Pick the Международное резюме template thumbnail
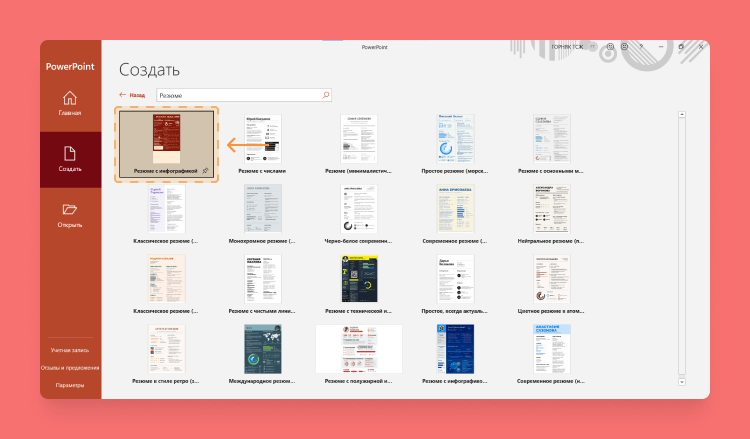The width and height of the screenshot is (750, 439). point(263,349)
